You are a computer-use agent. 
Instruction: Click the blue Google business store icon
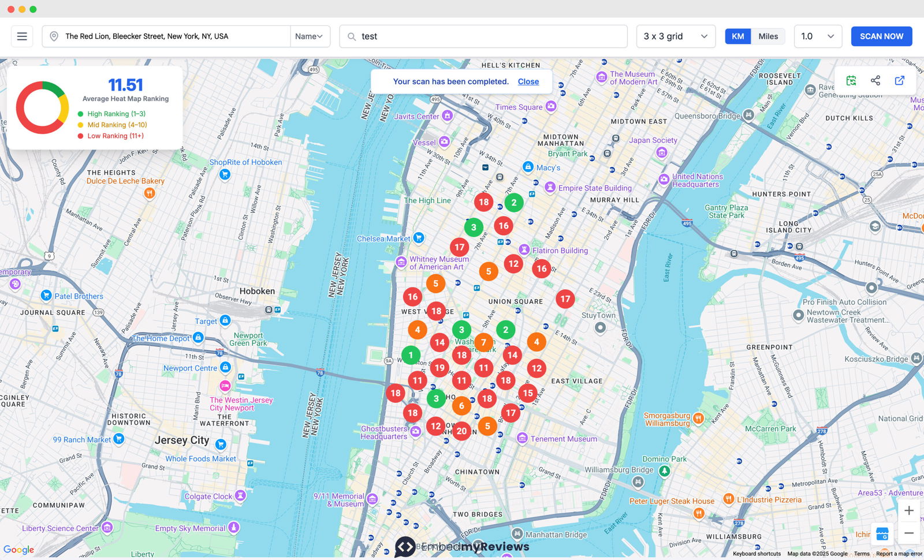[882, 534]
